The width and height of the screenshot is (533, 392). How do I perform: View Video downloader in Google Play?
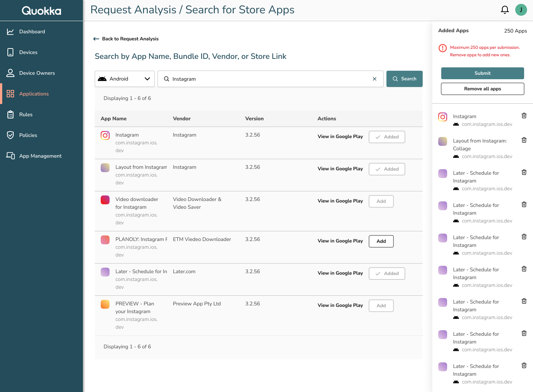tap(340, 201)
